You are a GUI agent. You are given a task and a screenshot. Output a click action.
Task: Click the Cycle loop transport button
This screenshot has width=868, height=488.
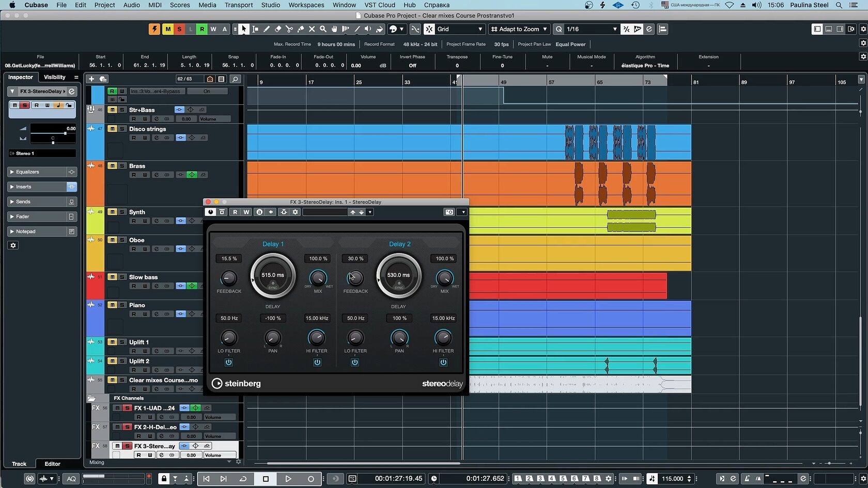[243, 479]
